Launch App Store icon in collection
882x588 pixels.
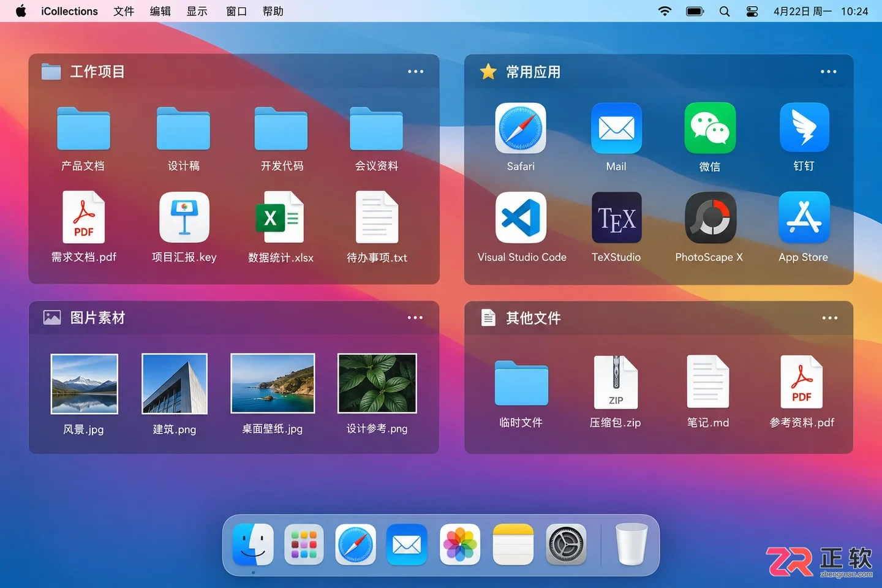804,217
